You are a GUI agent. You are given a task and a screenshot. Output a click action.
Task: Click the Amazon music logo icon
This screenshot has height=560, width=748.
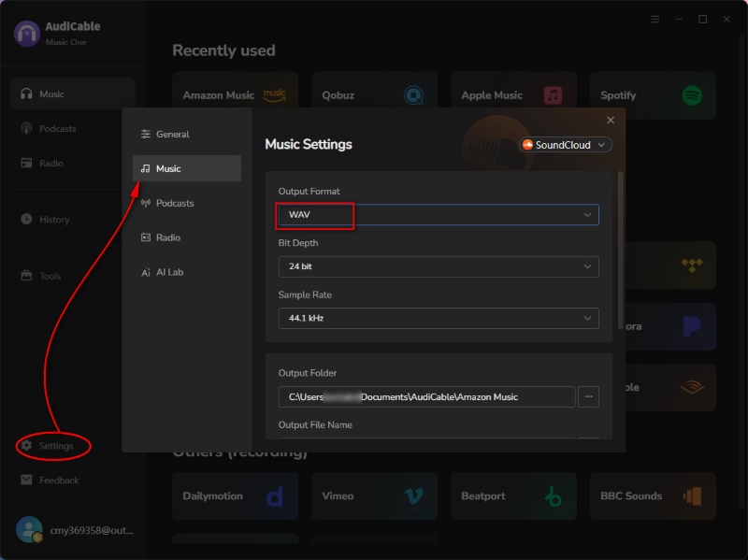275,95
